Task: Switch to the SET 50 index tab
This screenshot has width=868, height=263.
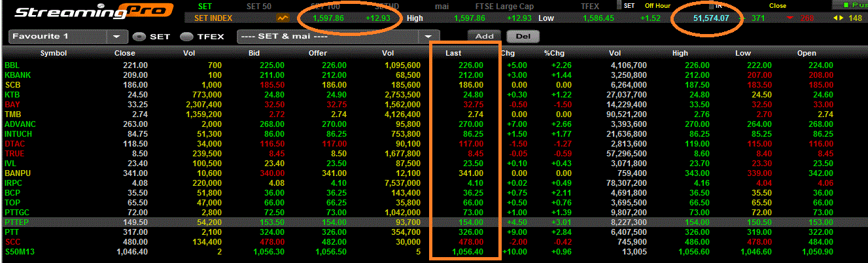Action: [260, 7]
